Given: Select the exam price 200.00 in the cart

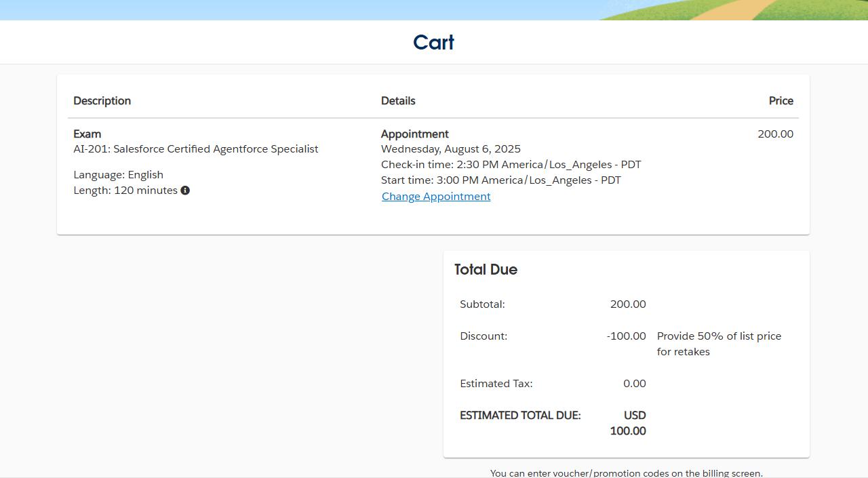Looking at the screenshot, I should click(x=775, y=134).
